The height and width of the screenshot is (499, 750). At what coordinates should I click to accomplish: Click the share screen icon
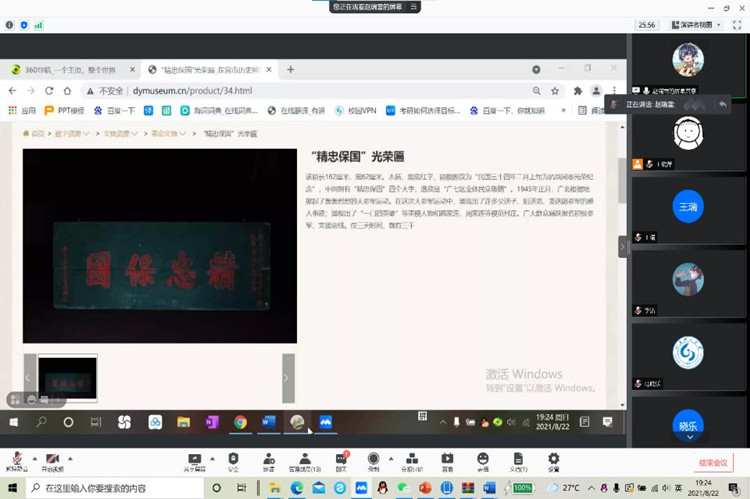[x=192, y=459]
